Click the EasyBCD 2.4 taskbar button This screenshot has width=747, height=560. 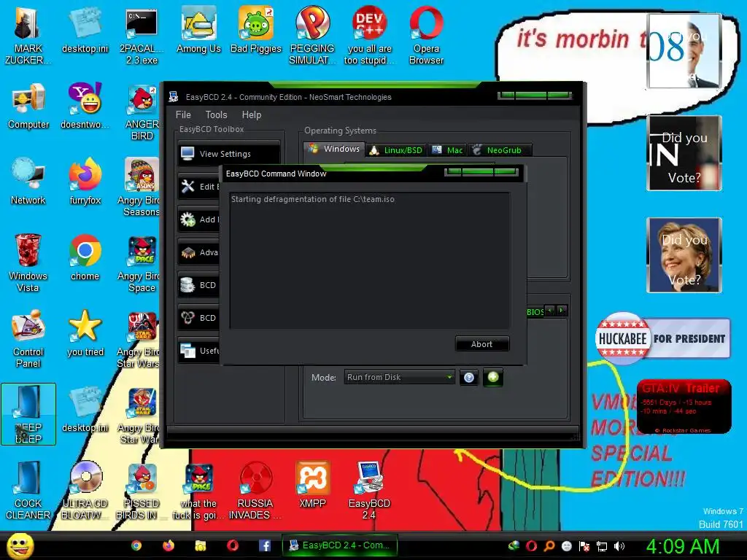tap(340, 545)
